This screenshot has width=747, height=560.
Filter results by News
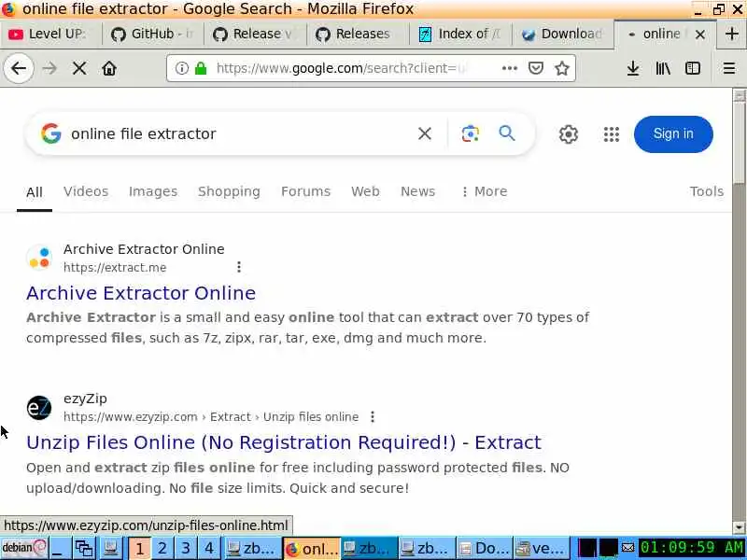[417, 191]
